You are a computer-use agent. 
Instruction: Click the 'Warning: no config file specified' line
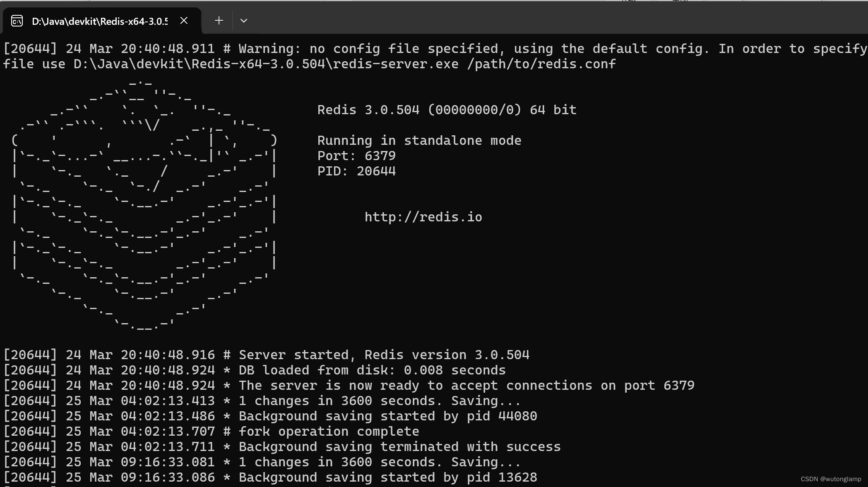coord(435,49)
